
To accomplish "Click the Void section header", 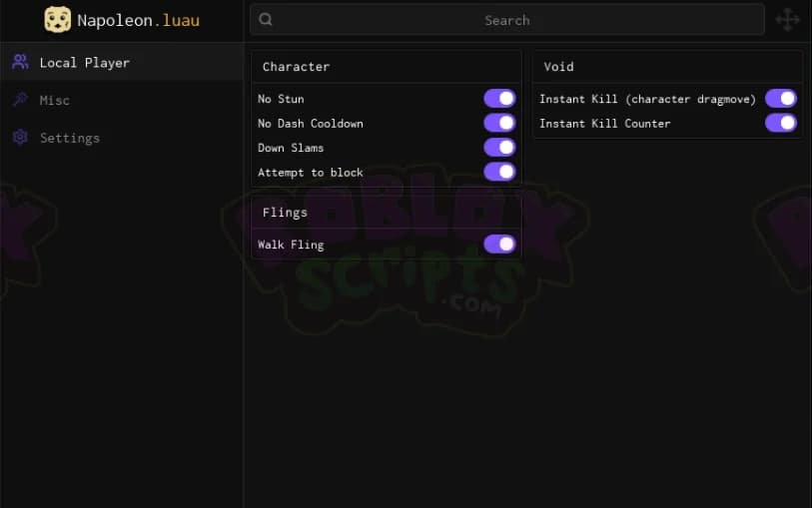I will click(558, 67).
